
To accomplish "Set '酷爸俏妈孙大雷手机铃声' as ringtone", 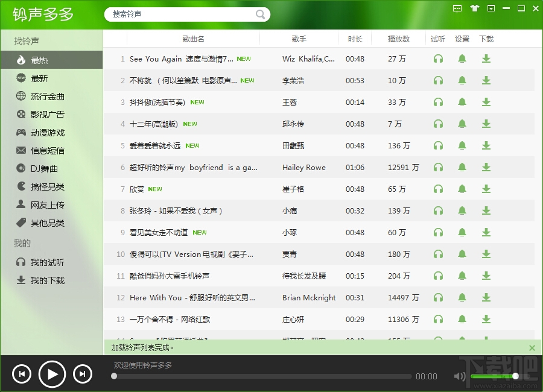I will pyautogui.click(x=462, y=276).
